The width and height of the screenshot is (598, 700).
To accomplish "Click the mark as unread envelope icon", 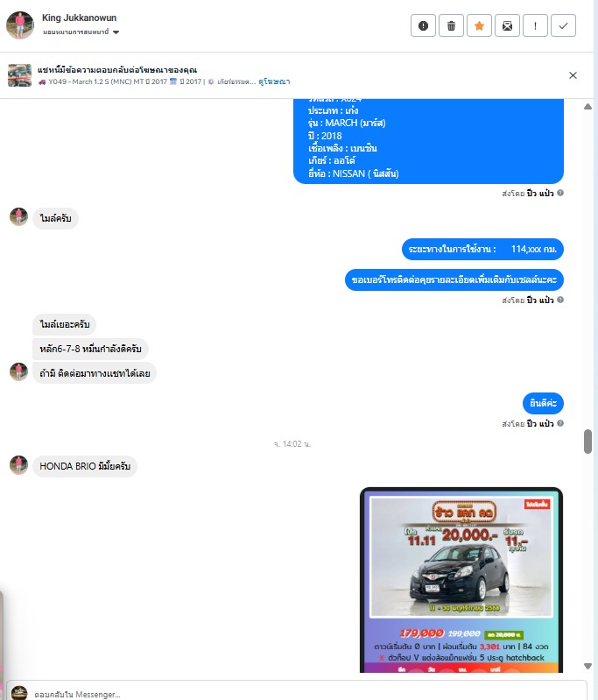I will pos(508,25).
